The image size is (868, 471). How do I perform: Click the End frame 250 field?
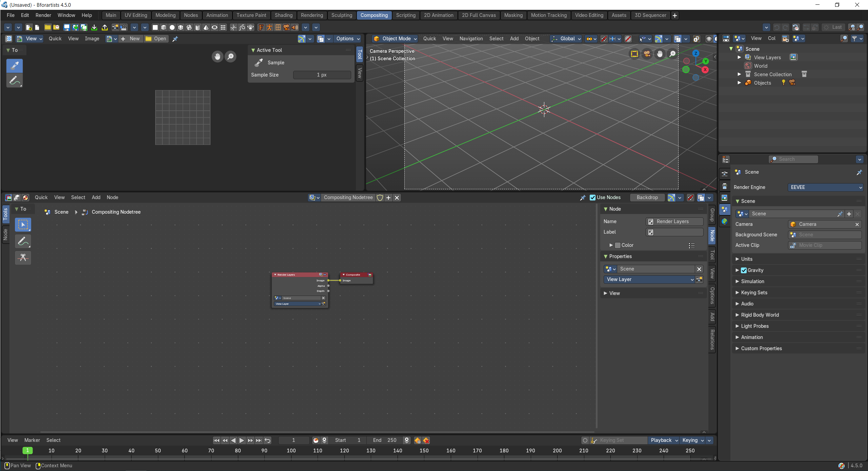(x=385, y=440)
